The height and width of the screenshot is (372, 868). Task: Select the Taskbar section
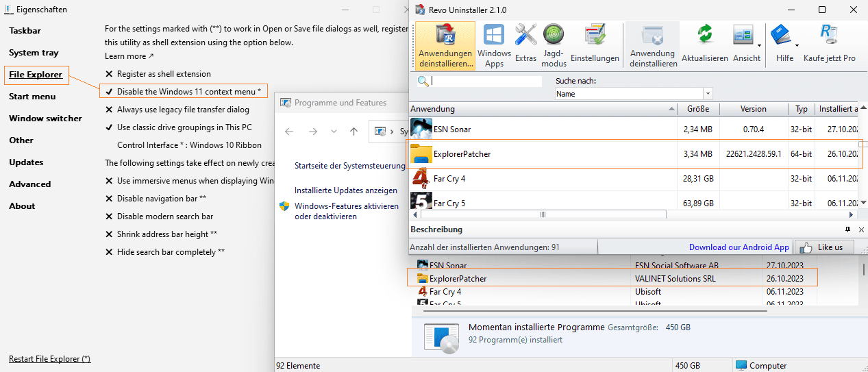pyautogui.click(x=25, y=31)
